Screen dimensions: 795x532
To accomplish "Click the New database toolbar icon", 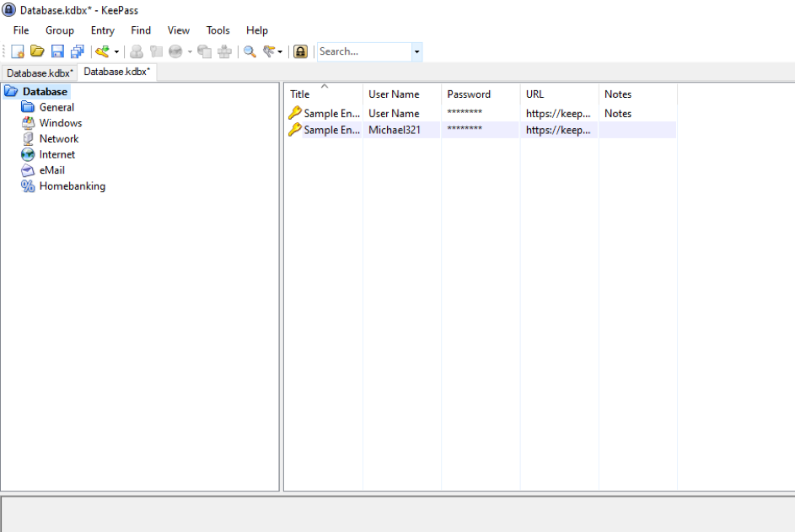I will point(18,51).
